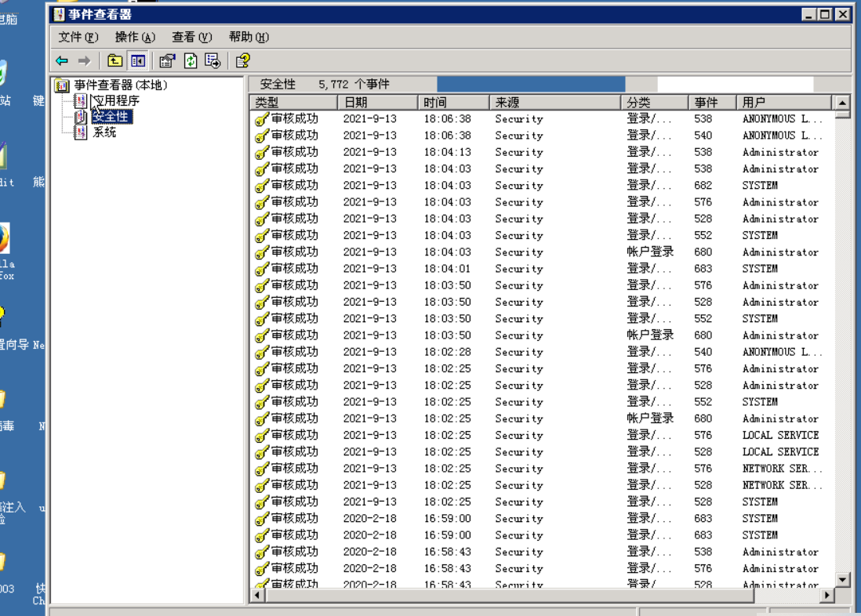
Task: Click key icon of 18:04:13 event row
Action: click(262, 152)
